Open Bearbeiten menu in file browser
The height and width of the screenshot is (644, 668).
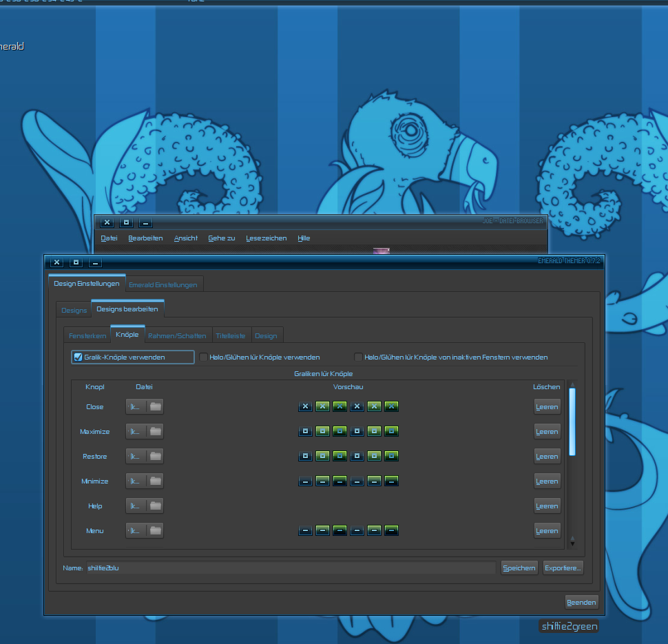click(146, 238)
